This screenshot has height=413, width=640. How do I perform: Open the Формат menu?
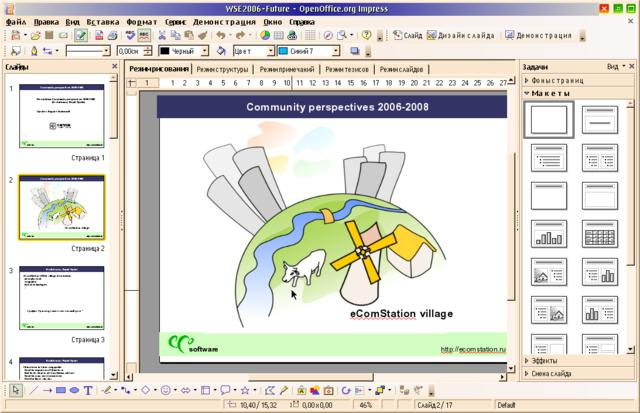pyautogui.click(x=142, y=22)
